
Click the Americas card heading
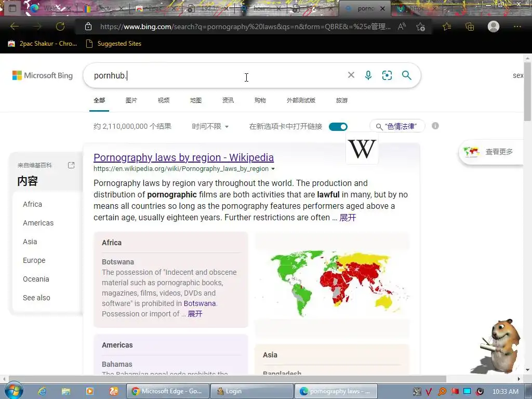pyautogui.click(x=117, y=345)
